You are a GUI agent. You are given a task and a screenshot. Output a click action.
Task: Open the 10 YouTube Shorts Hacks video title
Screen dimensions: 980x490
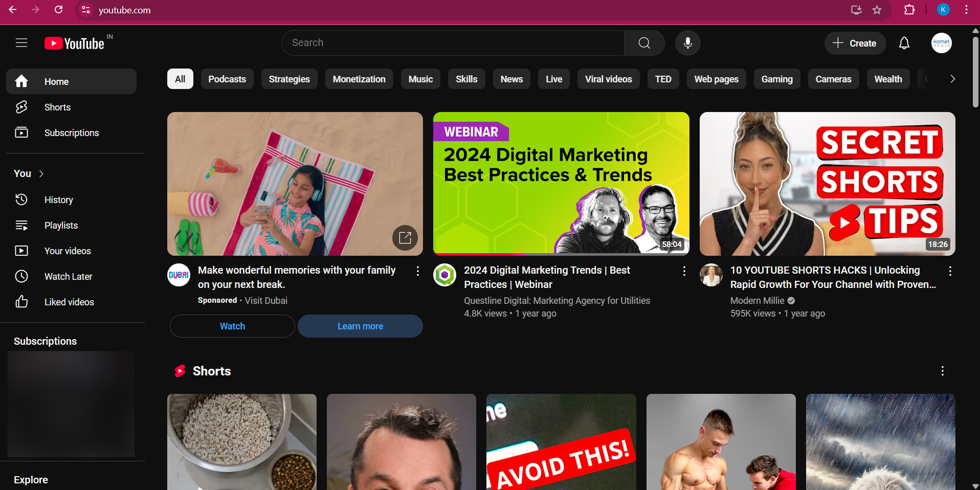pyautogui.click(x=833, y=277)
